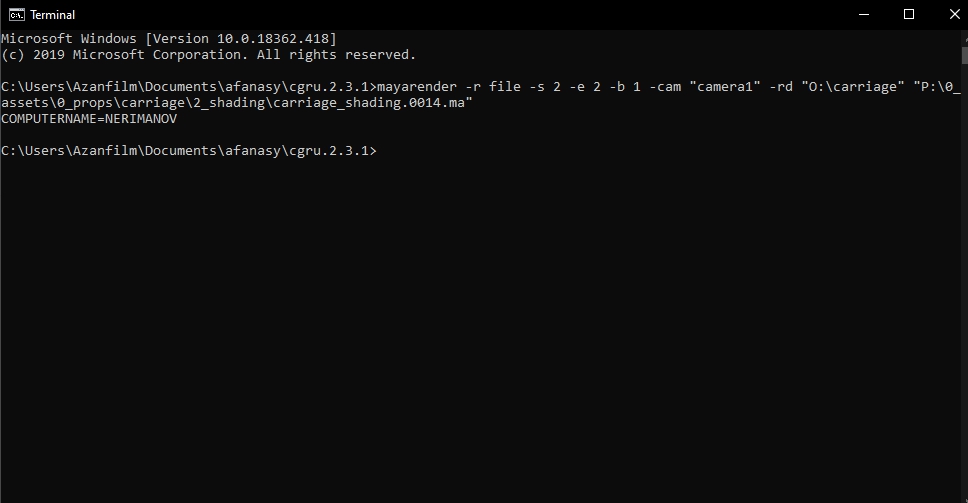Place cursor at the latest command prompt

[x=380, y=151]
